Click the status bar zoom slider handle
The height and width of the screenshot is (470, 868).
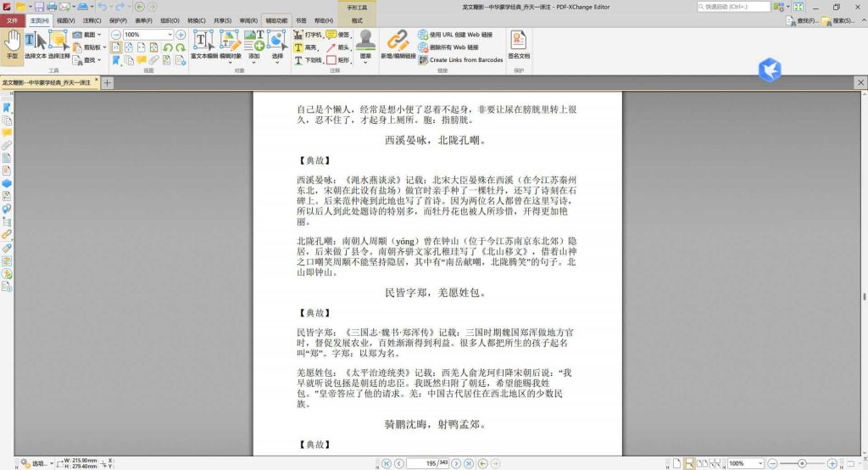click(x=802, y=463)
